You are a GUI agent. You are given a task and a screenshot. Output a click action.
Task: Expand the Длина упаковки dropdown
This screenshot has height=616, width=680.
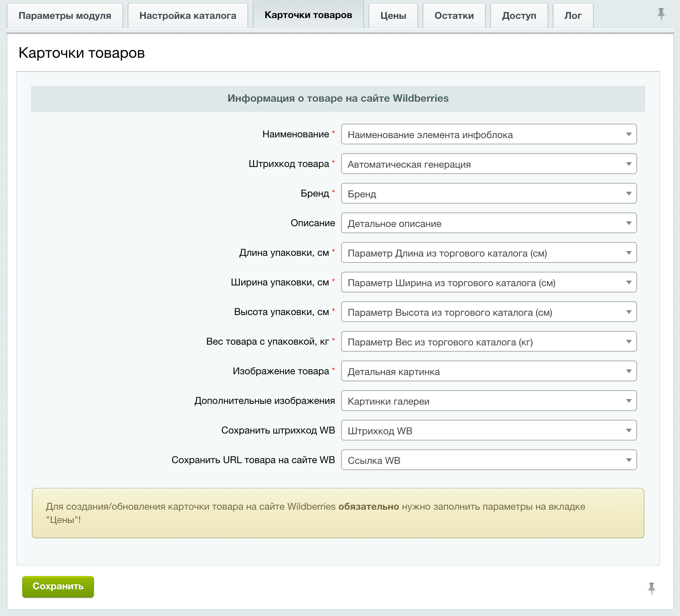[x=488, y=253]
